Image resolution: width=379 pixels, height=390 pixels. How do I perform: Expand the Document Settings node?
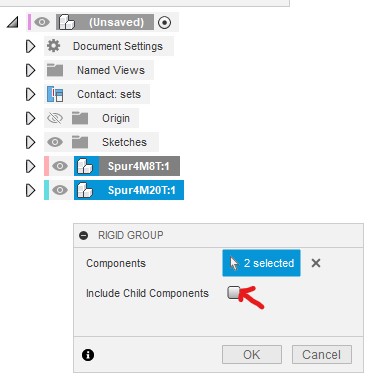(30, 46)
